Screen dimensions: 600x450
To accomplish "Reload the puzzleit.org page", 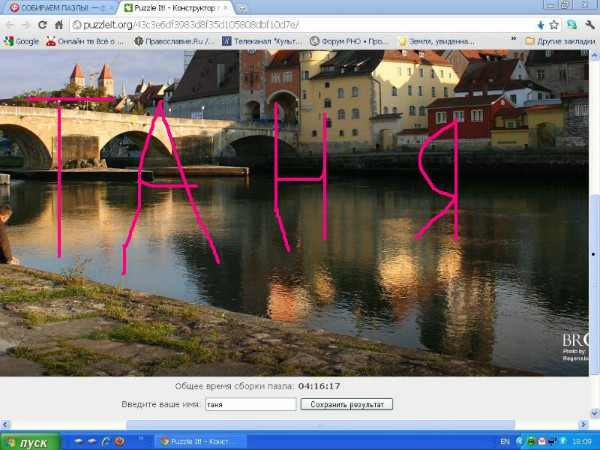I will click(x=42, y=24).
